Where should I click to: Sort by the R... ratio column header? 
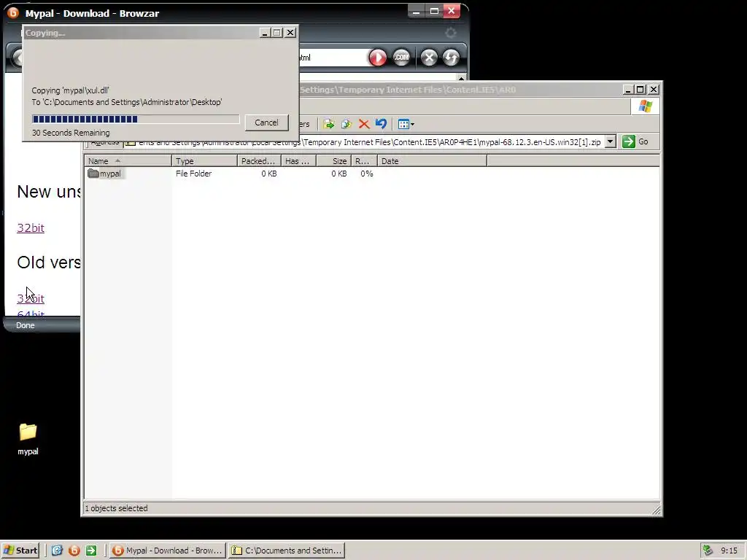(365, 161)
